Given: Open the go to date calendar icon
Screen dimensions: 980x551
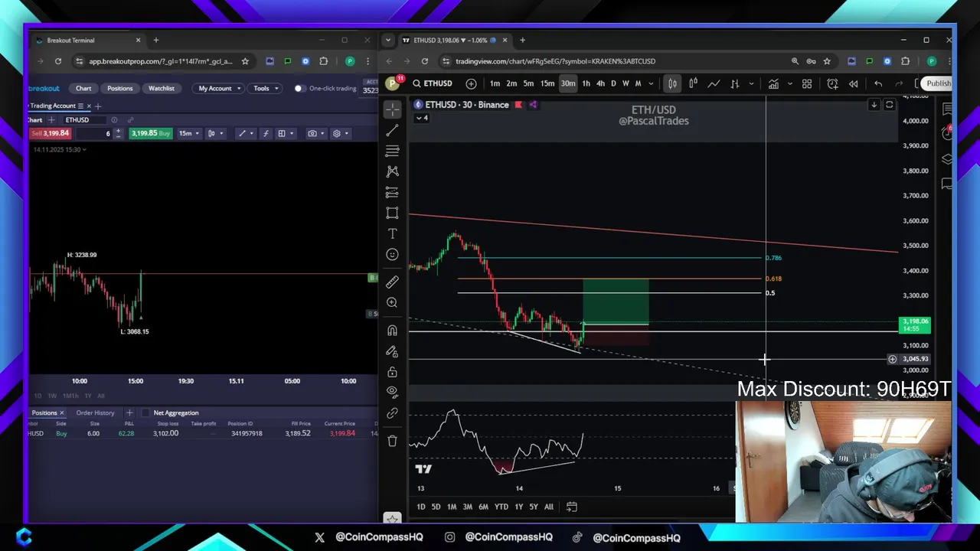Looking at the screenshot, I should pos(571,507).
